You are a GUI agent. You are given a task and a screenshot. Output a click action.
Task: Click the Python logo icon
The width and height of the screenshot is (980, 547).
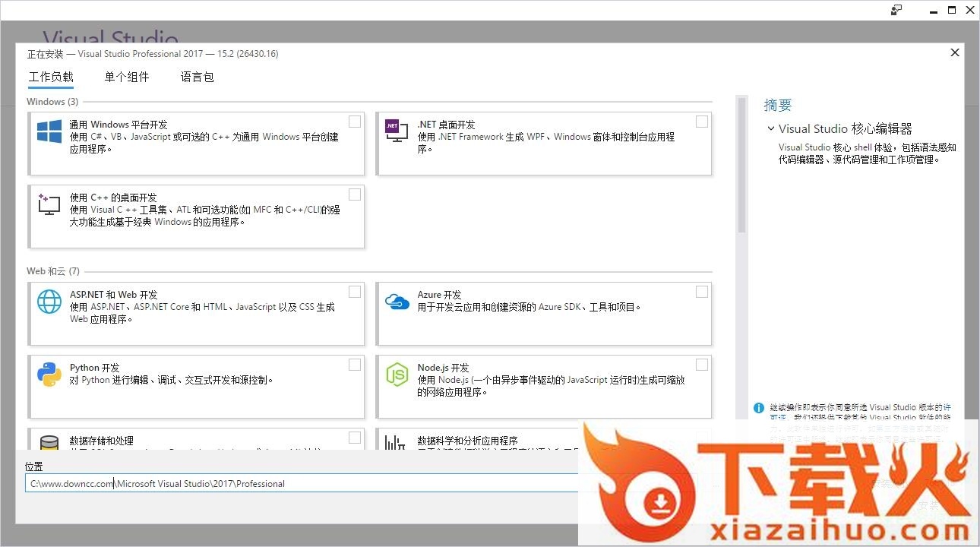point(49,375)
